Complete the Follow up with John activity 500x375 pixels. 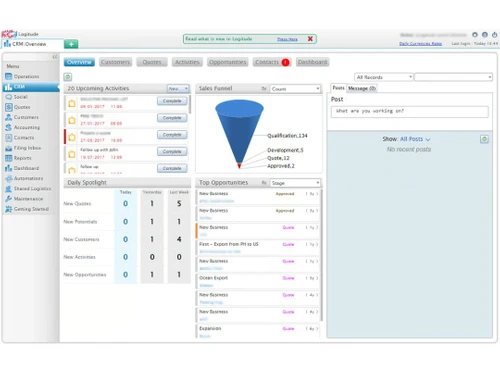[x=172, y=152]
